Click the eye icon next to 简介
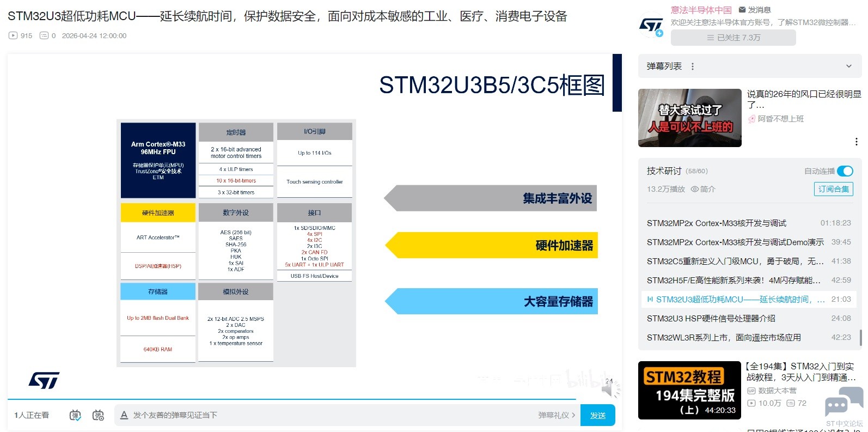Screen dimensions: 868x432 tap(695, 189)
